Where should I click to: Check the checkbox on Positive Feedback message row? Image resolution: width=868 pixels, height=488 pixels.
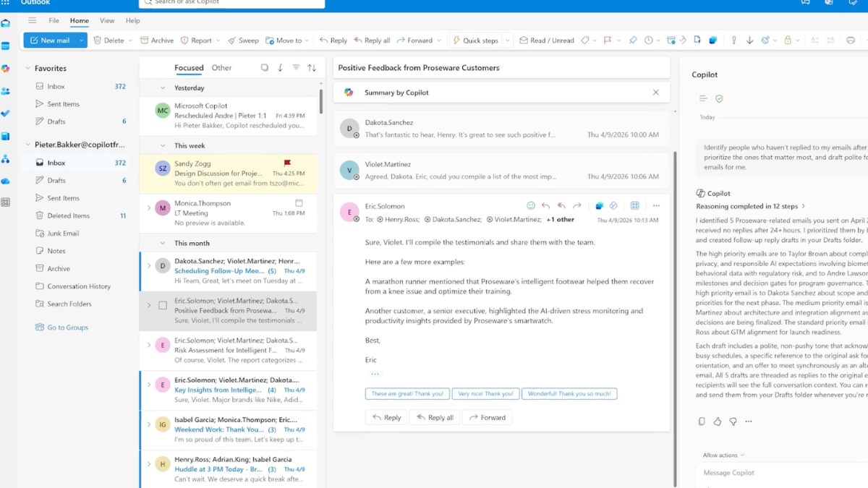(163, 306)
